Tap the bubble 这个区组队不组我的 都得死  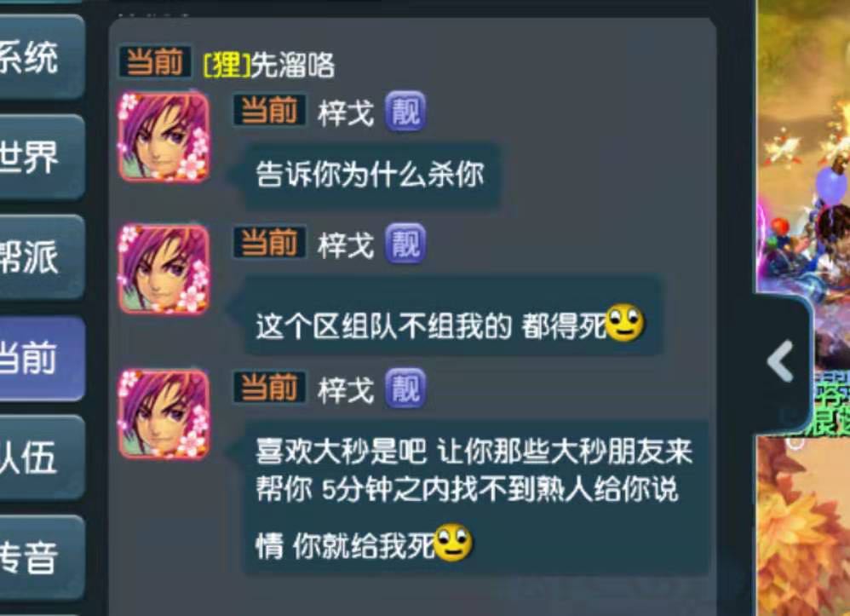(x=451, y=315)
